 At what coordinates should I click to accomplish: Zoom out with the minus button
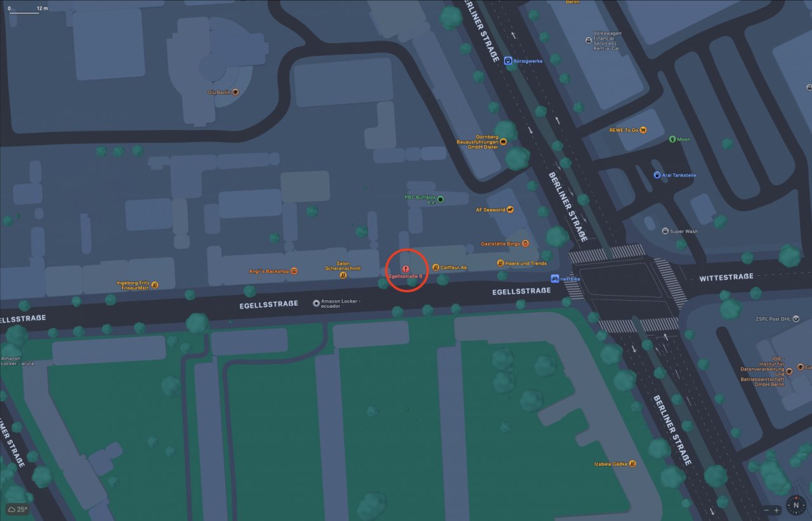coord(767,510)
